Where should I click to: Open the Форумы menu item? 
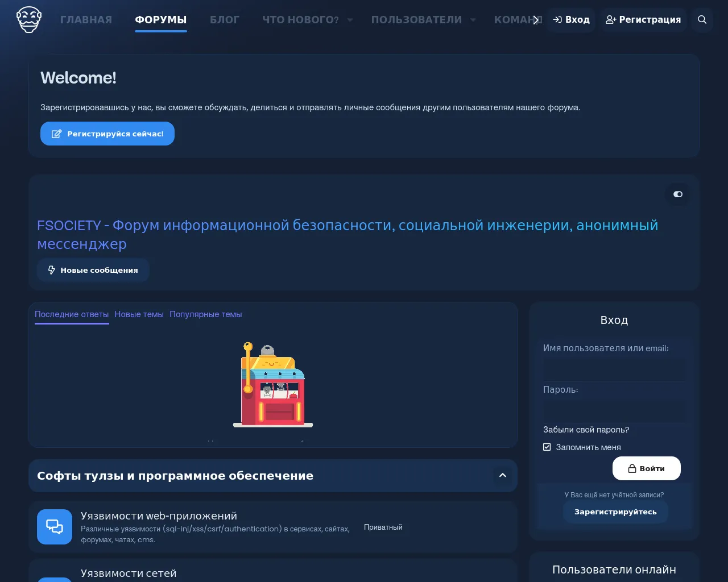pos(161,19)
